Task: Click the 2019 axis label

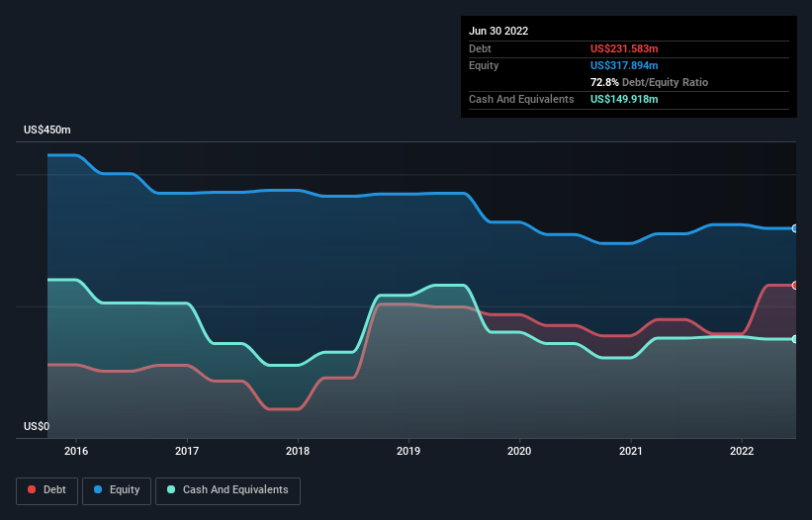Action: (x=408, y=451)
